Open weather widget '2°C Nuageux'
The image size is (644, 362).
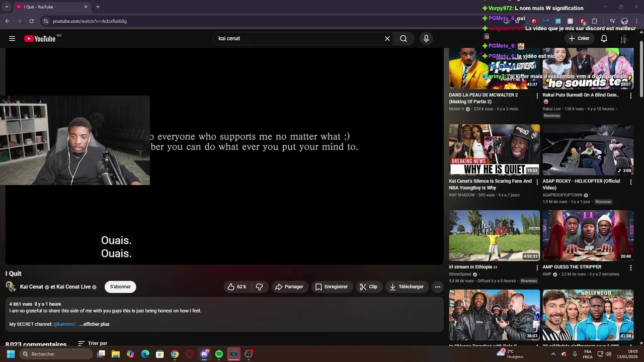click(x=511, y=354)
